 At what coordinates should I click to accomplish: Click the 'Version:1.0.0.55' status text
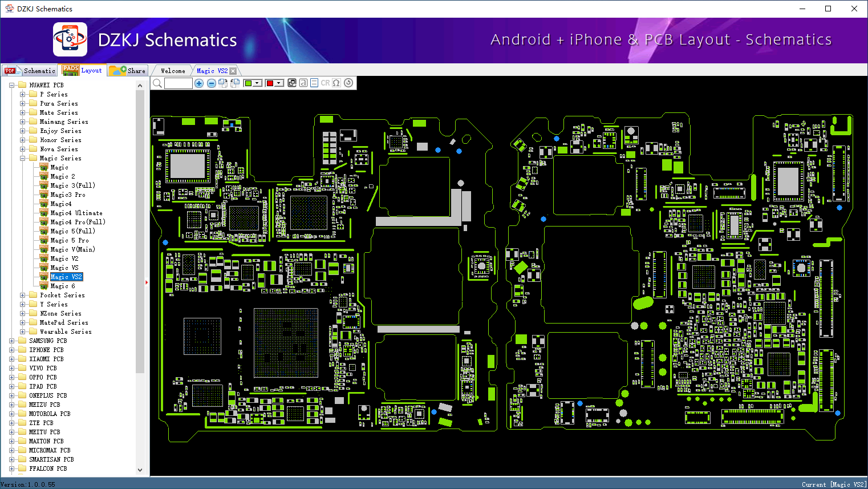[28, 484]
